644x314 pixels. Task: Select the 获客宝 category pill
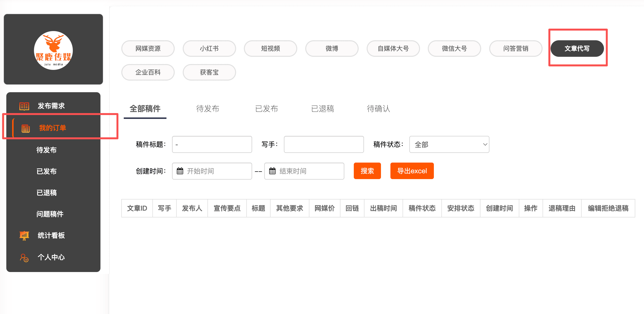209,73
